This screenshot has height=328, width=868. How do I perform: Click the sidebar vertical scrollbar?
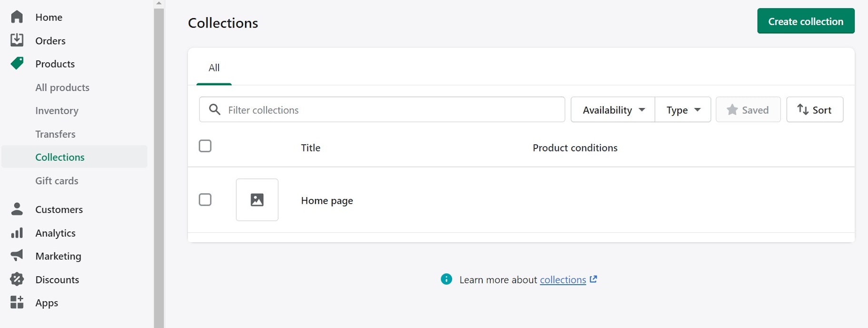(x=159, y=167)
